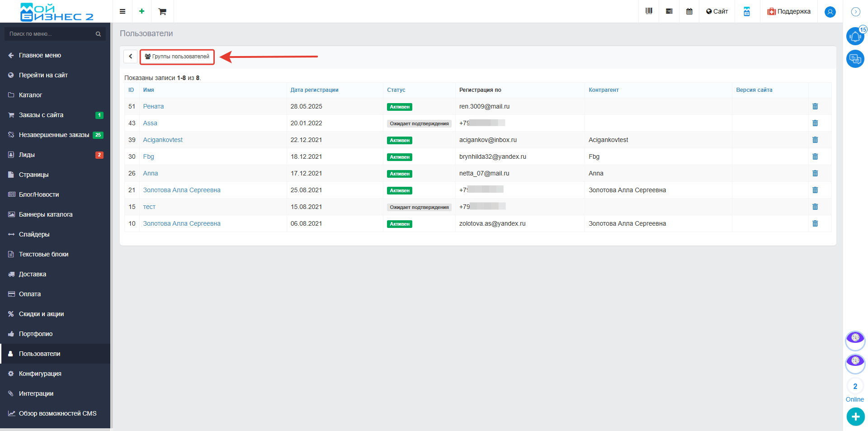Image resolution: width=868 pixels, height=431 pixels.
Task: Click the Мой Бизнес 2 logo
Action: tap(57, 12)
